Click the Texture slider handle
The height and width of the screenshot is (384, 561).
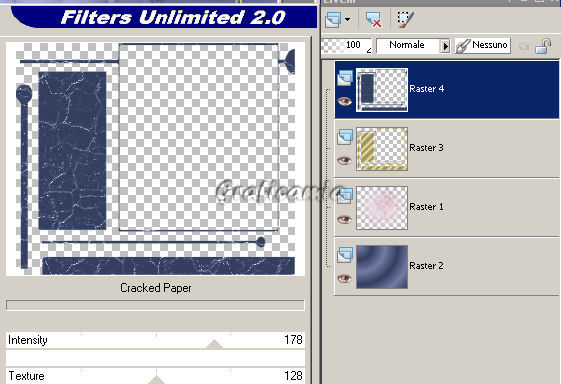(x=156, y=380)
